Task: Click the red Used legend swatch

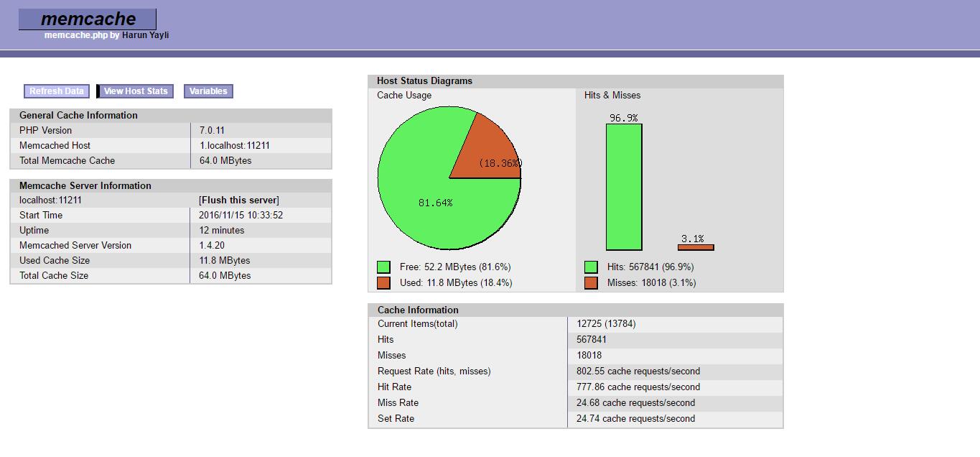Action: point(383,283)
